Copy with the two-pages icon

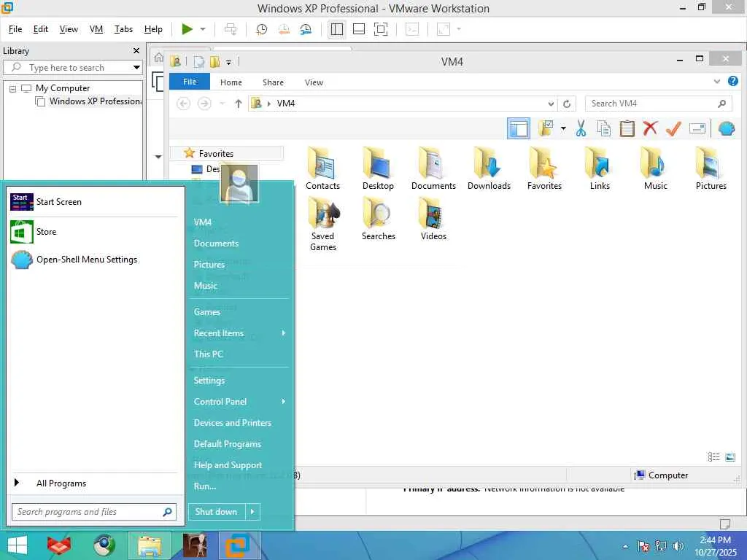(604, 128)
